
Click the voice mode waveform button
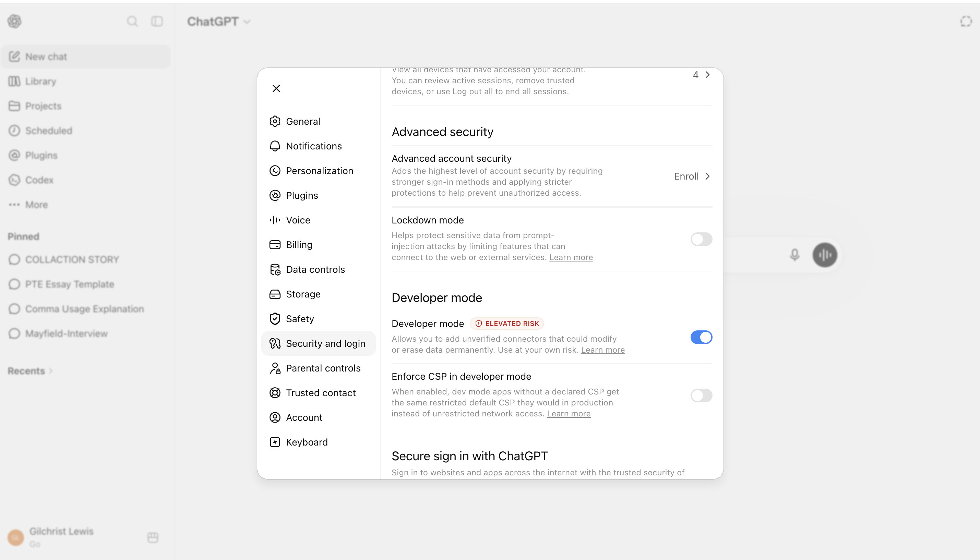(x=825, y=255)
